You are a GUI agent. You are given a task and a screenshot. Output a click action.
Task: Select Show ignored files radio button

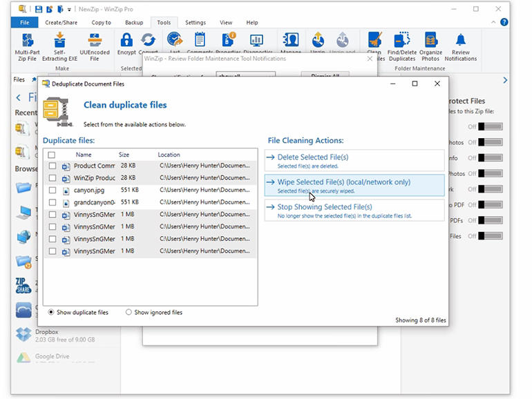(129, 312)
